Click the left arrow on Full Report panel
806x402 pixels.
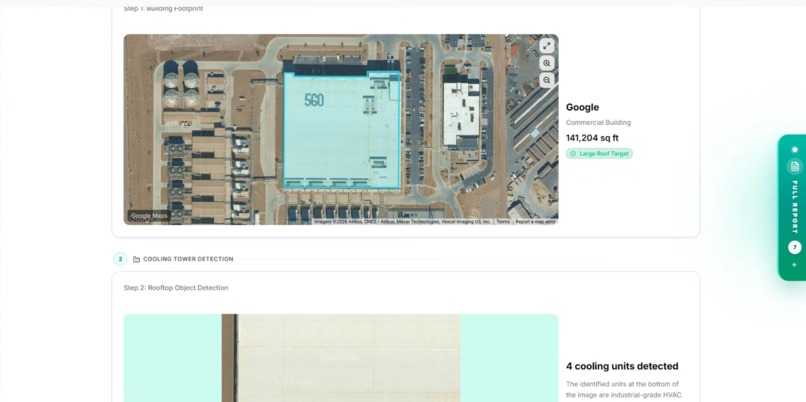[795, 265]
